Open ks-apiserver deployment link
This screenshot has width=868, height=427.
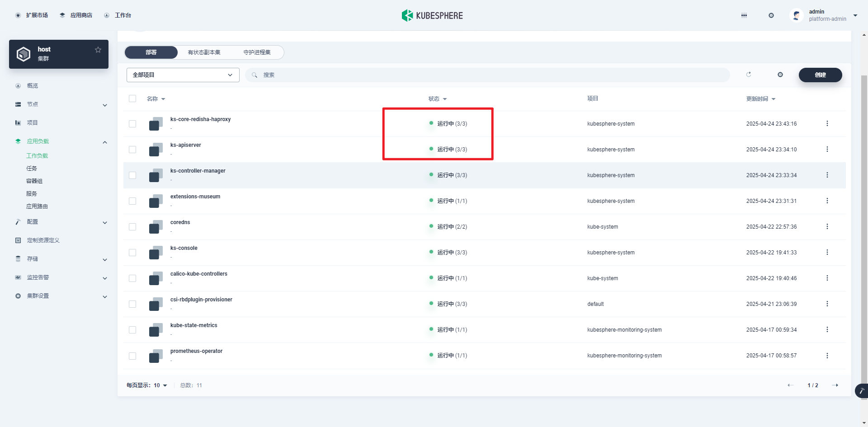186,145
